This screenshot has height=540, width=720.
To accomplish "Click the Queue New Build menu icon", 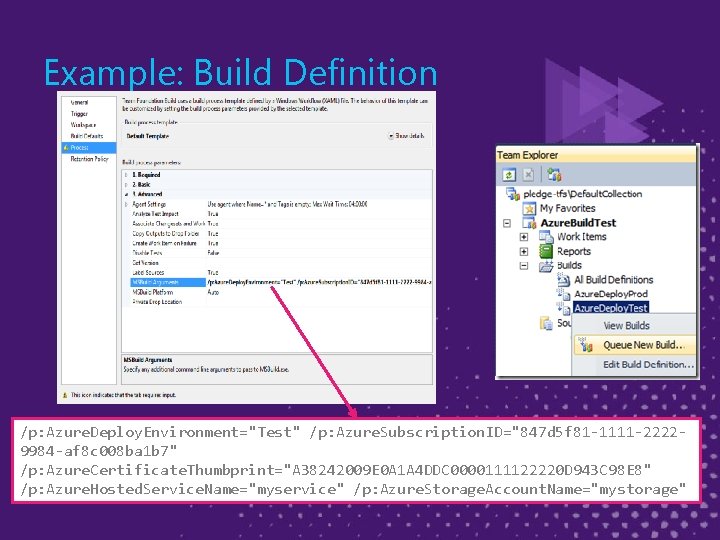I will pyautogui.click(x=585, y=345).
